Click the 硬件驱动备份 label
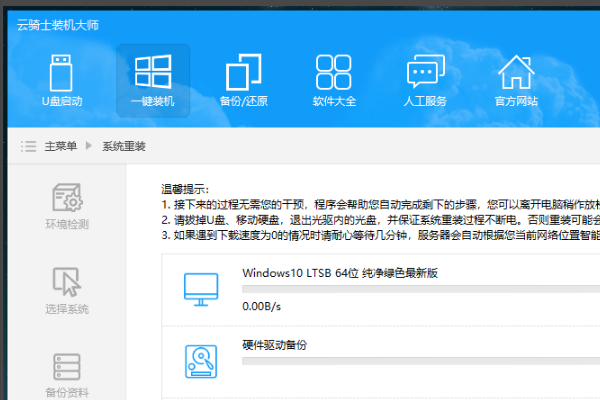Image resolution: width=600 pixels, height=400 pixels. 274,345
